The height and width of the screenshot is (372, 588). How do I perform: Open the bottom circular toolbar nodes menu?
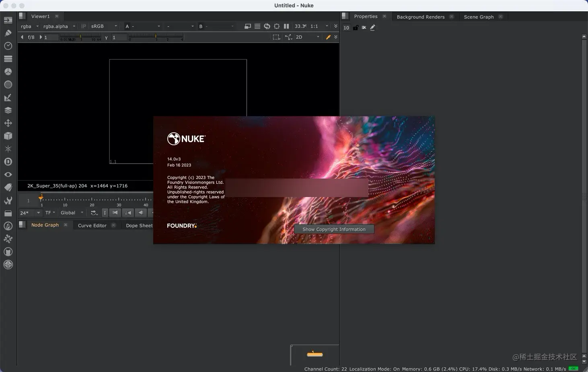click(8, 265)
